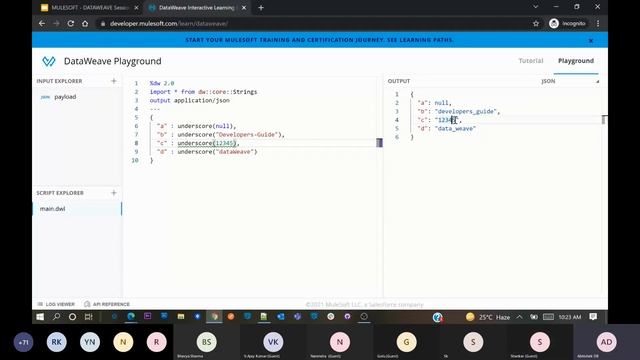This screenshot has width=640, height=360.
Task: Click the Get Help tray icon
Action: click(x=438, y=317)
